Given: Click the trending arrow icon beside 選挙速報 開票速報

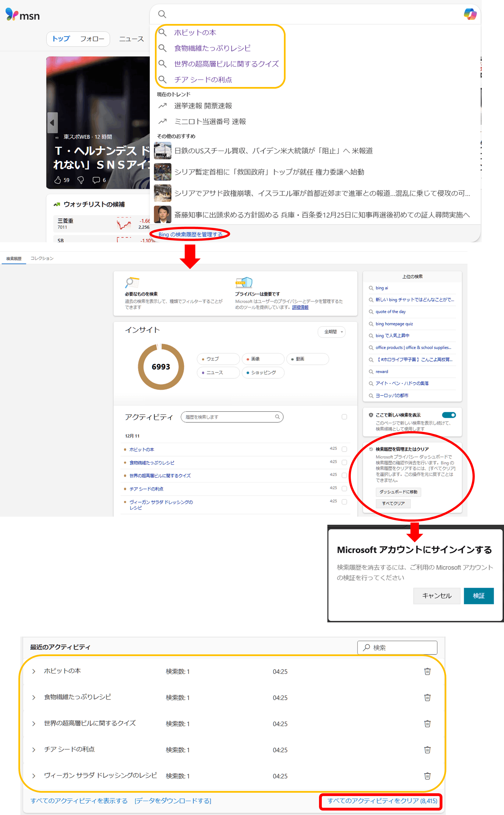Looking at the screenshot, I should click(x=162, y=106).
